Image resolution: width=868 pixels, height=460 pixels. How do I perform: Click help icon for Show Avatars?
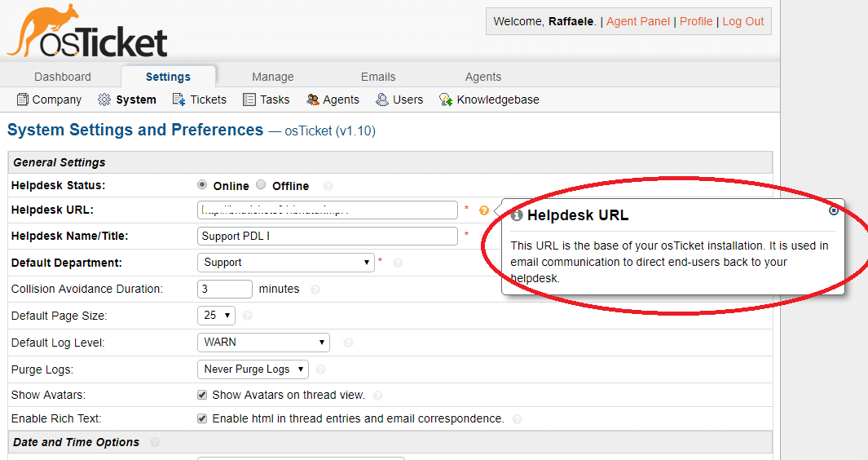(x=378, y=395)
